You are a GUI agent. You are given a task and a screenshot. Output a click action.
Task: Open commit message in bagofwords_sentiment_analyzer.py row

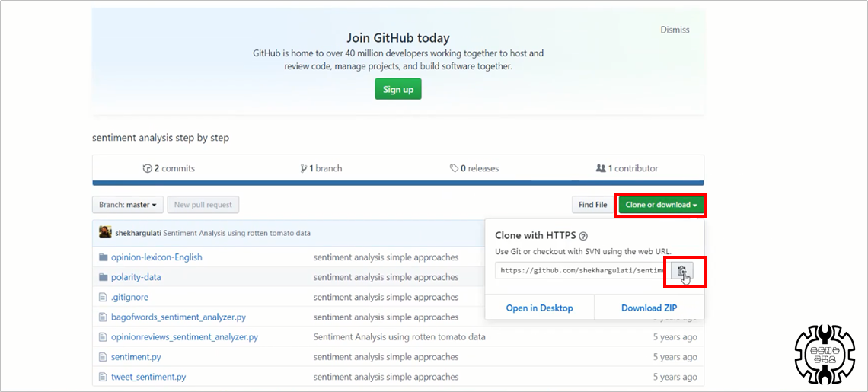click(386, 317)
